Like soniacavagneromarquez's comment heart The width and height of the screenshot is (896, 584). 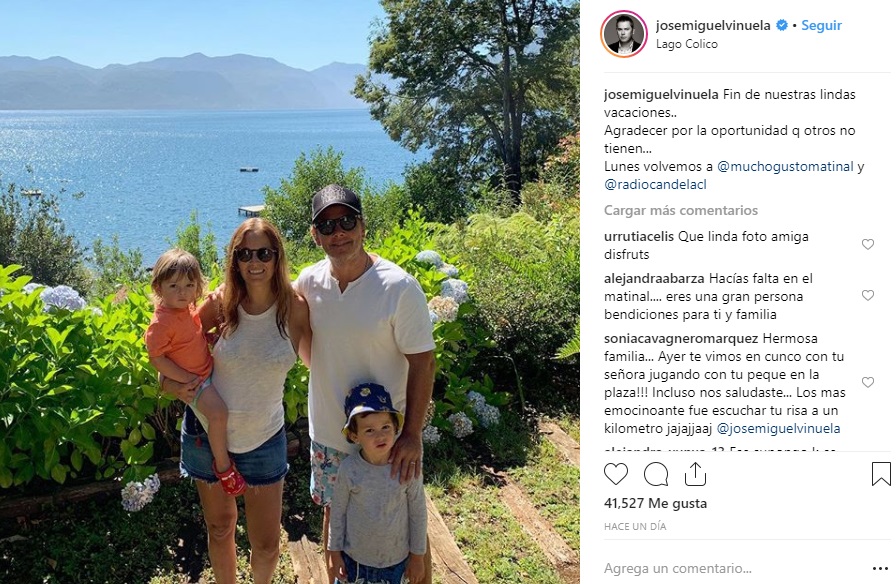pos(867,382)
